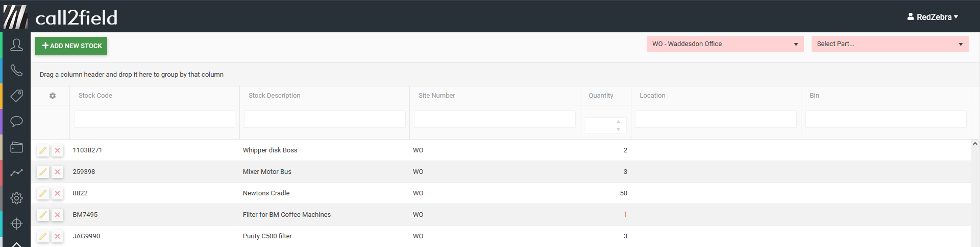Edit the Whipper disk Boss row
The width and height of the screenshot is (980, 247).
point(43,150)
